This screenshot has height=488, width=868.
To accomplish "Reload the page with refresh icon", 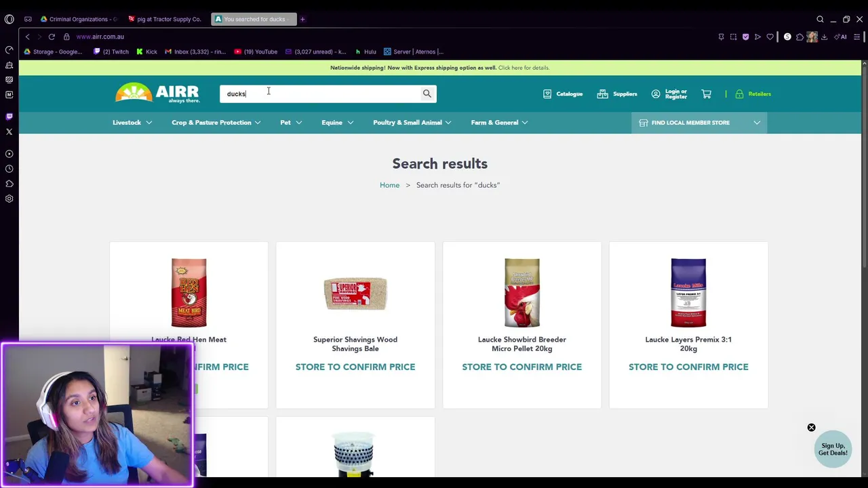I will (x=52, y=37).
